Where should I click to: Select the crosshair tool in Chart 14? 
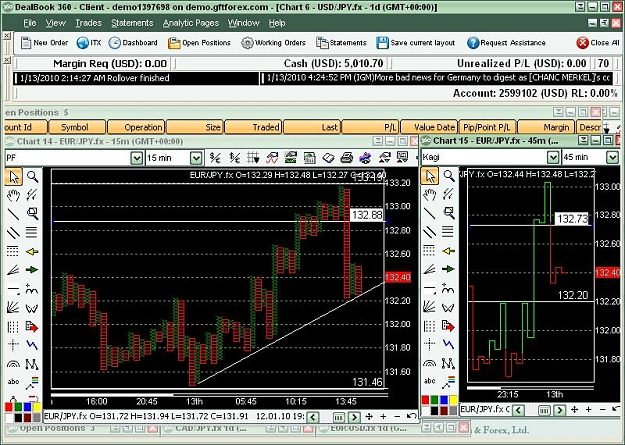point(14,345)
